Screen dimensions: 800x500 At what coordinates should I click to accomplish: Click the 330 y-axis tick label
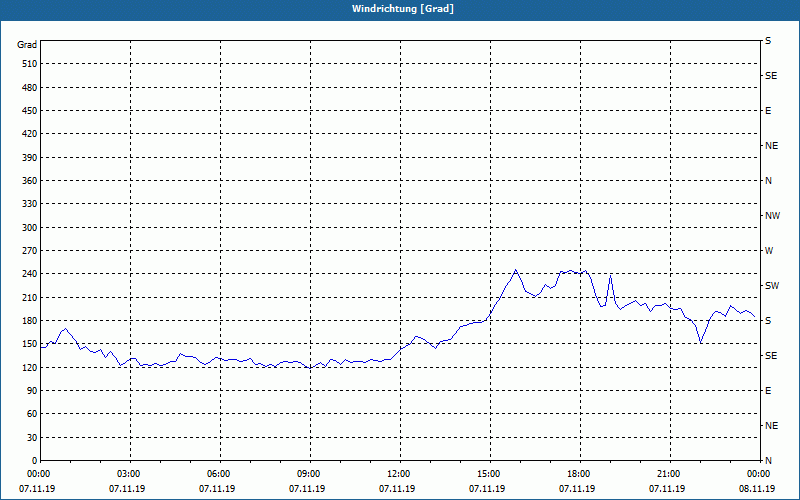[x=30, y=204]
